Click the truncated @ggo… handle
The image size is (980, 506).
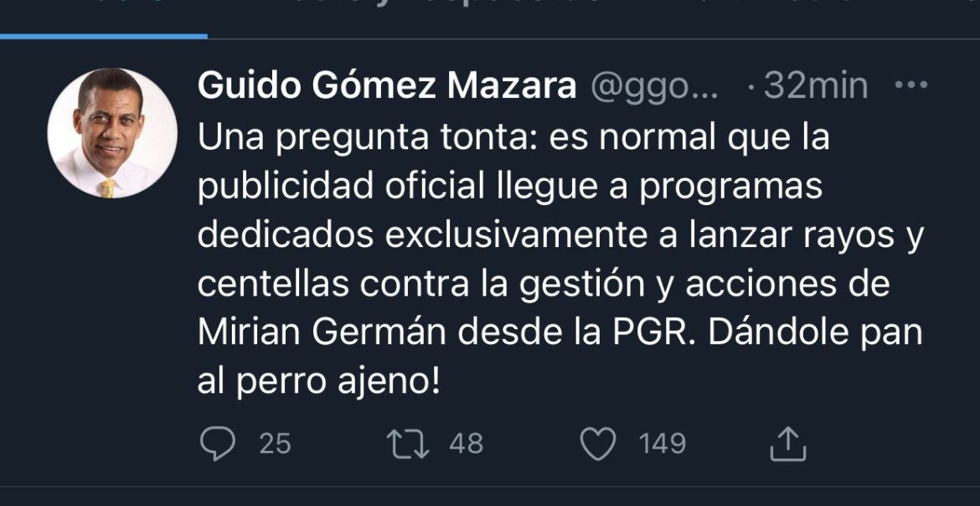[x=655, y=85]
